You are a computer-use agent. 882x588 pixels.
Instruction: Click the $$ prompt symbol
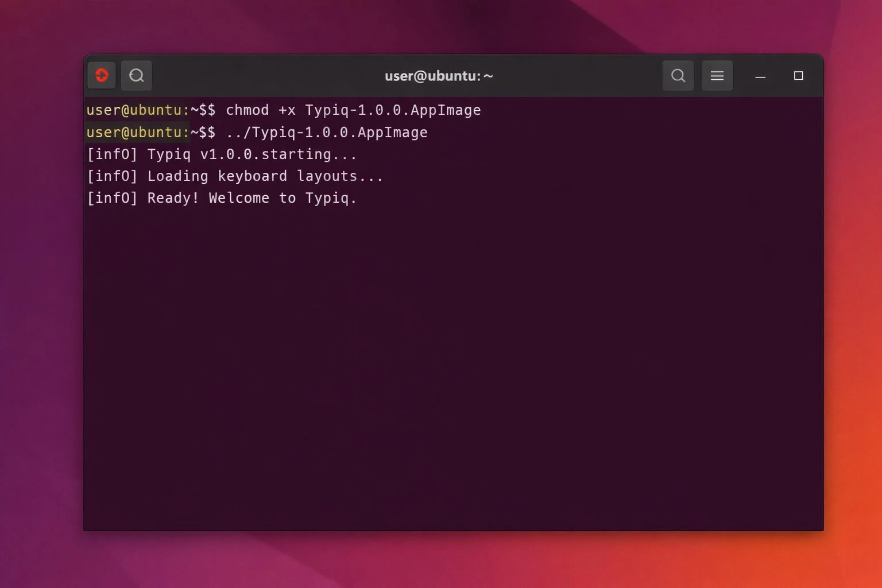pos(208,110)
